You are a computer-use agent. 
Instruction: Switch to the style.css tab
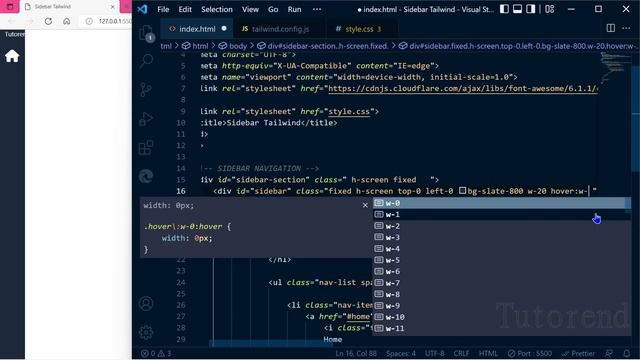(362, 29)
